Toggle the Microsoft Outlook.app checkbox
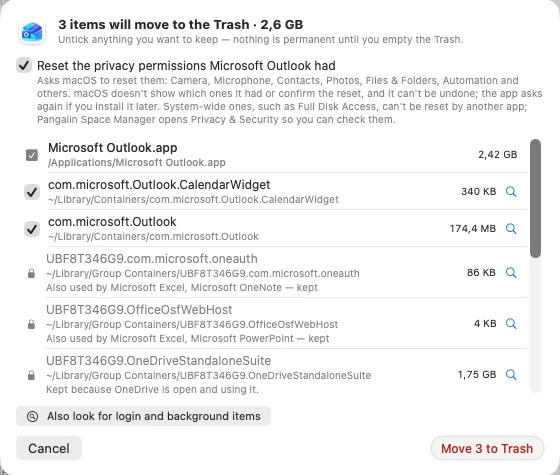Screen dimensions: 560x475 (x=32, y=155)
